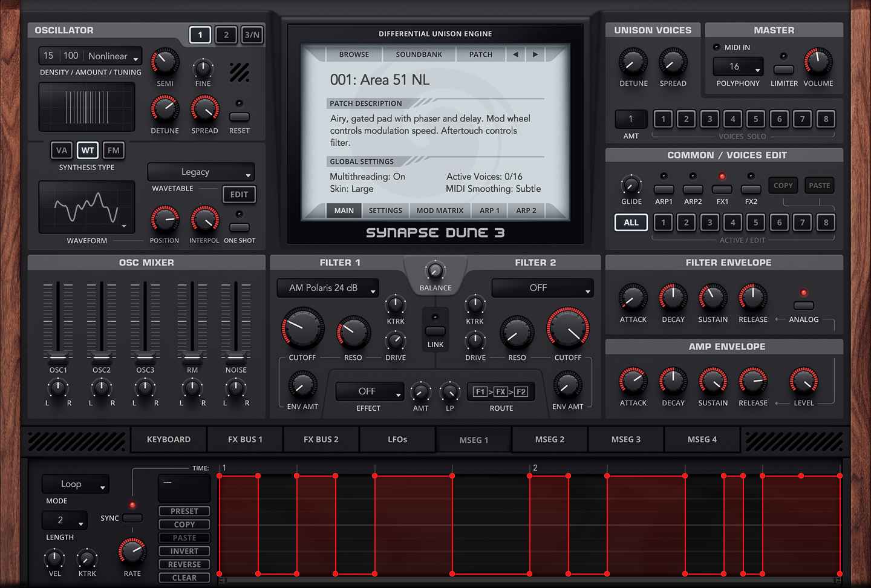Click the wavetable INTERPOL knob
Screen dimensions: 871x588
tap(205, 219)
